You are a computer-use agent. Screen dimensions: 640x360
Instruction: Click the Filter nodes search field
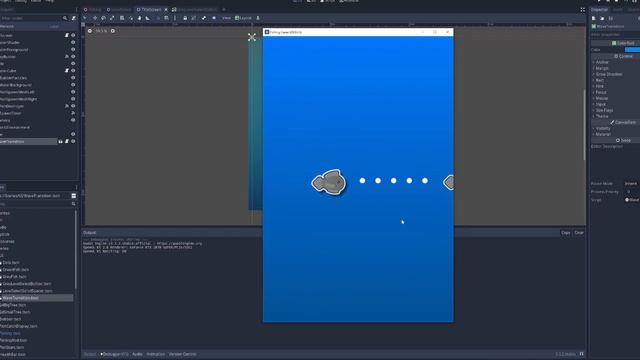pos(31,18)
